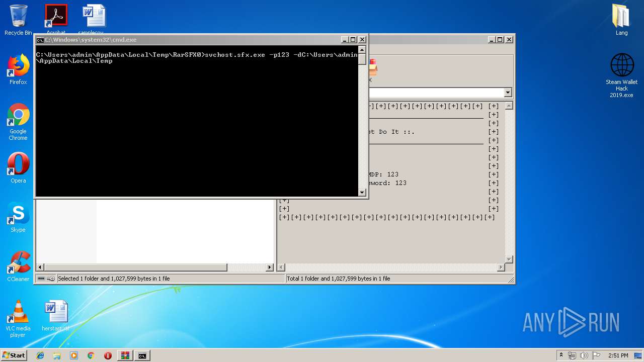Screen dimensions: 644x362
Task: Switch to the cmd.exe taskbar button
Action: tap(142, 355)
